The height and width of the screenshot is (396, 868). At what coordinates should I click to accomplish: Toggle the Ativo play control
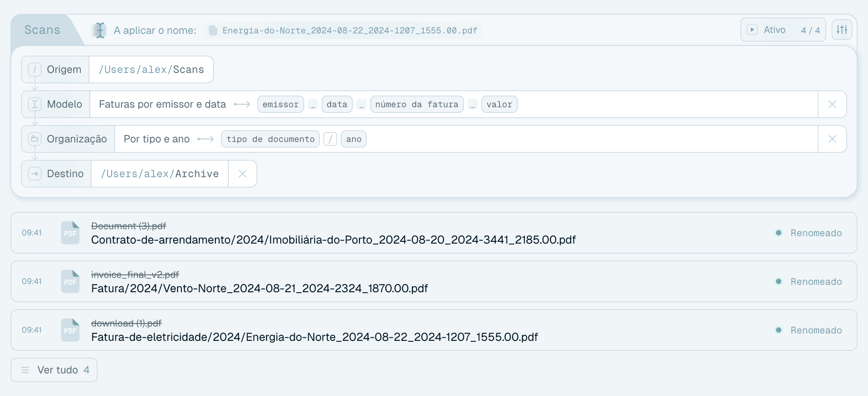coord(752,30)
